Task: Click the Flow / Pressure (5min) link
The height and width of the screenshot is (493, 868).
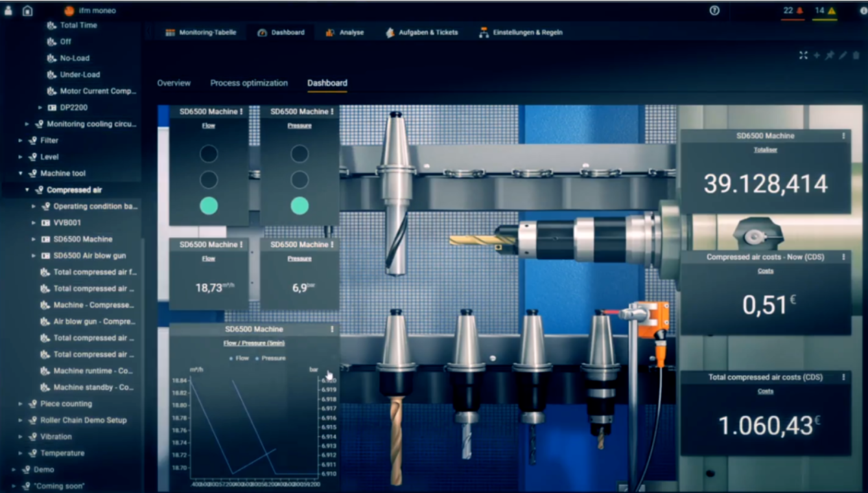Action: click(254, 343)
